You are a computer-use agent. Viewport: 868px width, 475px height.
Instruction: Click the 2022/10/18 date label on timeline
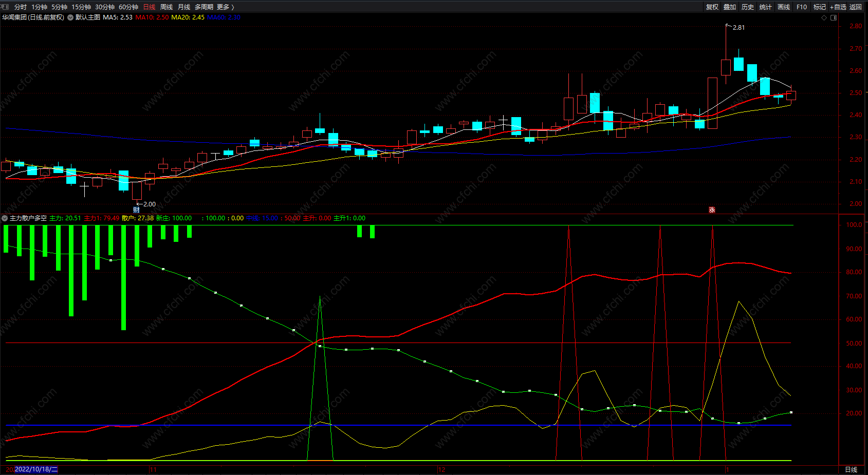pyautogui.click(x=36, y=469)
